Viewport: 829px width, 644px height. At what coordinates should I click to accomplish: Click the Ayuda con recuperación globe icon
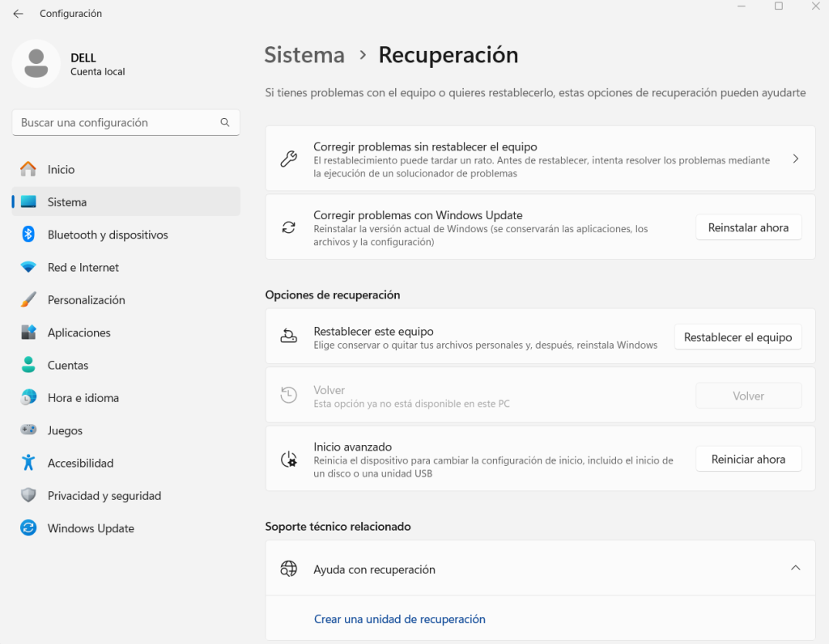(x=289, y=569)
